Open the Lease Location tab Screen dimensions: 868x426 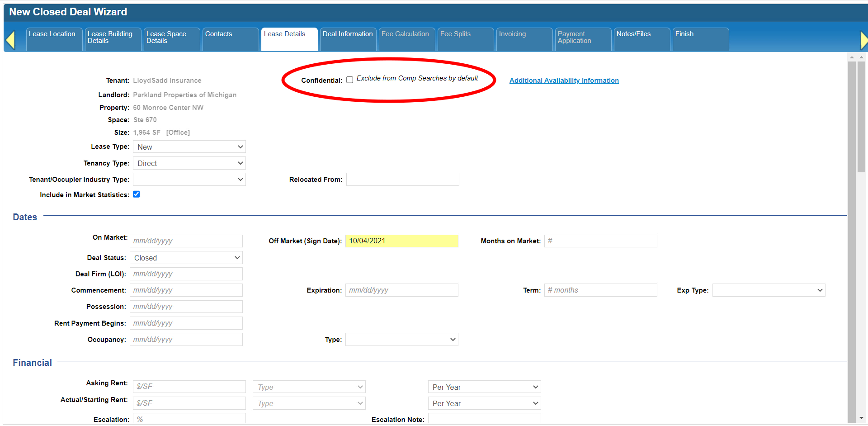pos(52,34)
